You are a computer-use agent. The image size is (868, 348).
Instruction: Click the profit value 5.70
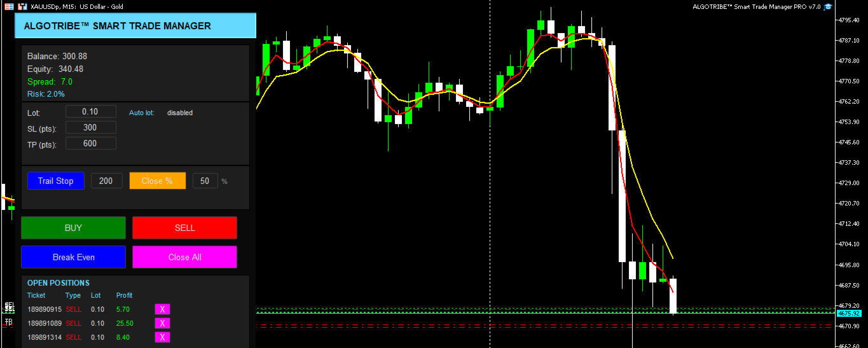tap(123, 309)
